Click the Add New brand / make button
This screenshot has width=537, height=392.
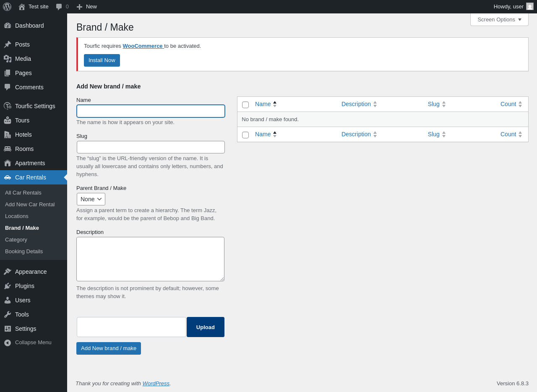point(109,348)
